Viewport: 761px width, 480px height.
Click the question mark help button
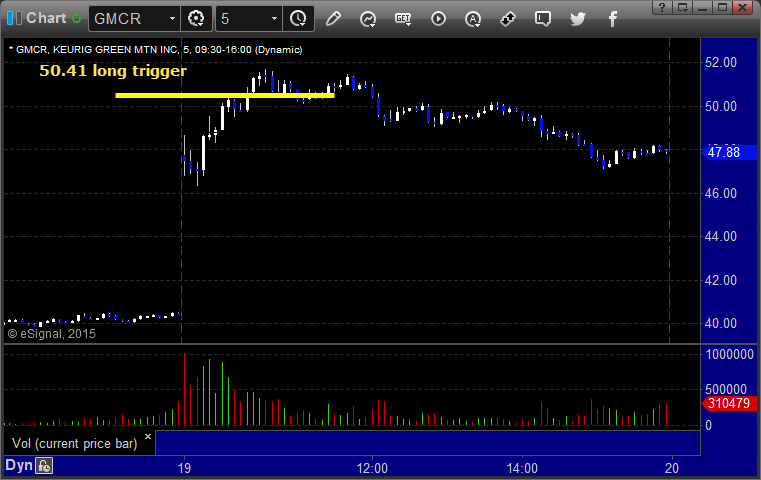(662, 7)
